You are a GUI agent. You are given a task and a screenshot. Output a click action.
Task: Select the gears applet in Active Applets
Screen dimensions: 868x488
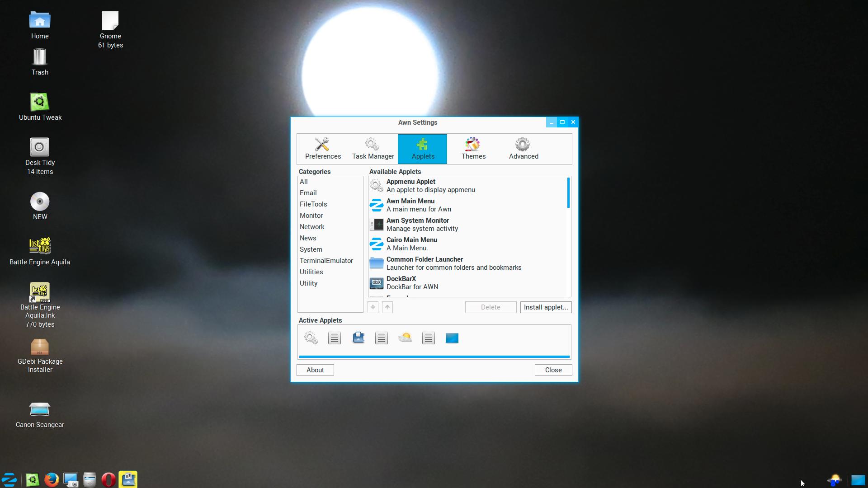pyautogui.click(x=311, y=338)
